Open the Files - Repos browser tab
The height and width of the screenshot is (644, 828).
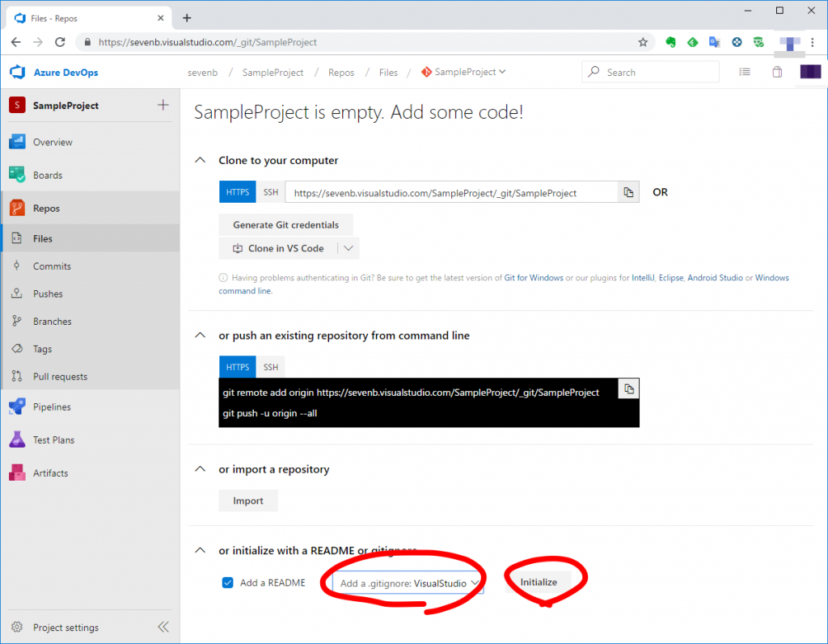coord(90,19)
